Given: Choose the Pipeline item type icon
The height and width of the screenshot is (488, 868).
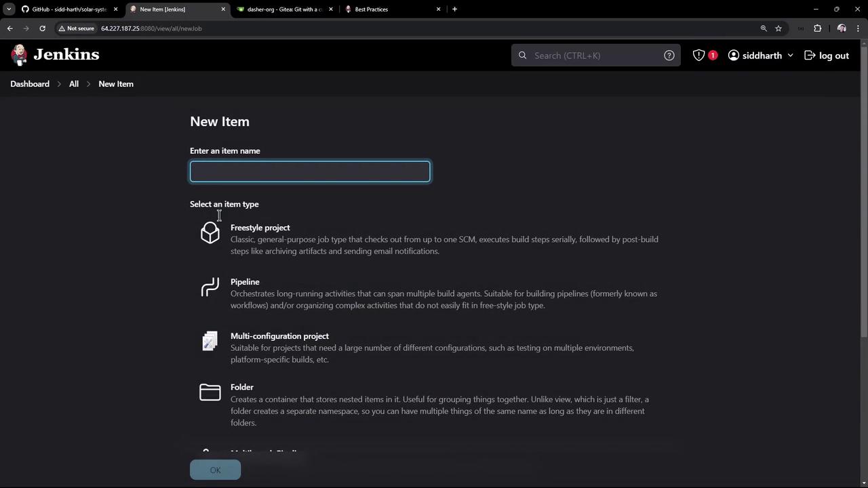Looking at the screenshot, I should [x=210, y=287].
